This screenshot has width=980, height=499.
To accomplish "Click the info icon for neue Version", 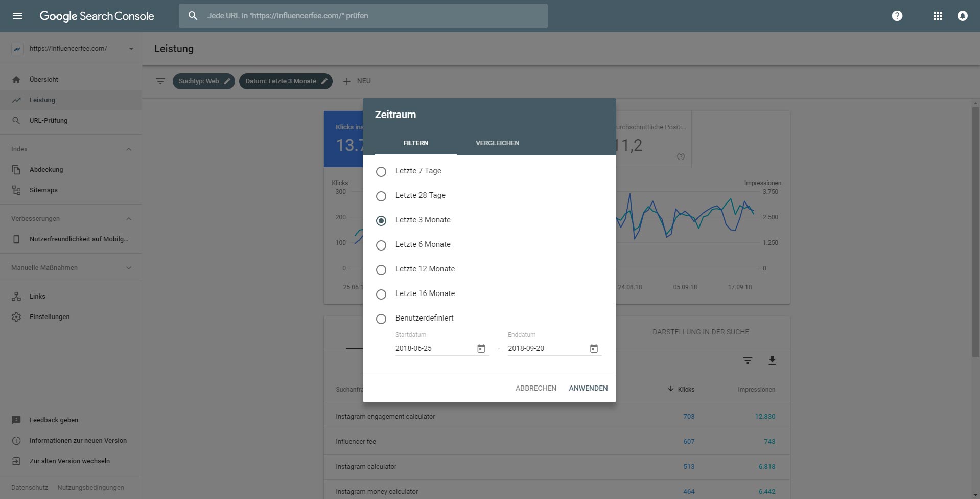I will pos(16,441).
